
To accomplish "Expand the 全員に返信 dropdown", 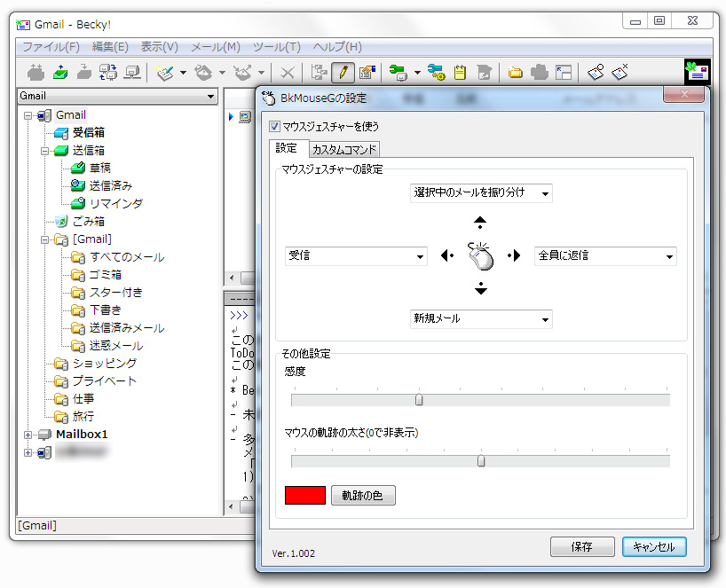I will [x=604, y=255].
